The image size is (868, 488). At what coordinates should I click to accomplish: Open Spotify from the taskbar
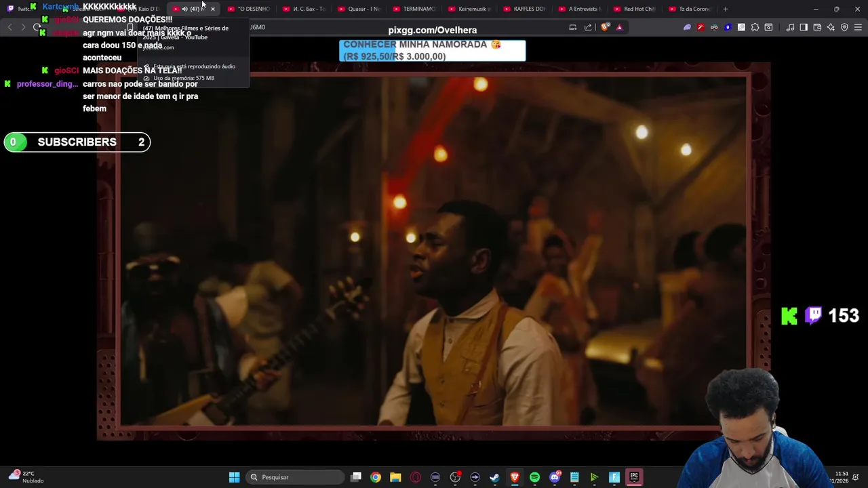click(x=534, y=477)
